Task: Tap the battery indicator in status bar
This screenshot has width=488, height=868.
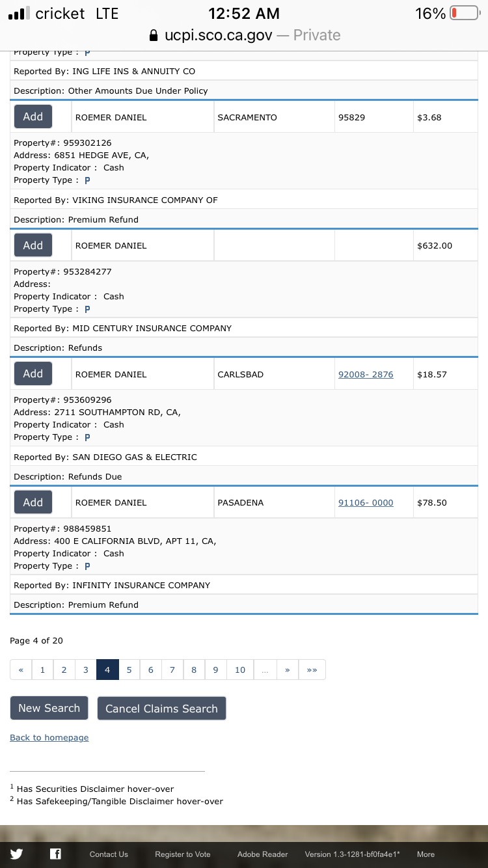Action: 464,13
